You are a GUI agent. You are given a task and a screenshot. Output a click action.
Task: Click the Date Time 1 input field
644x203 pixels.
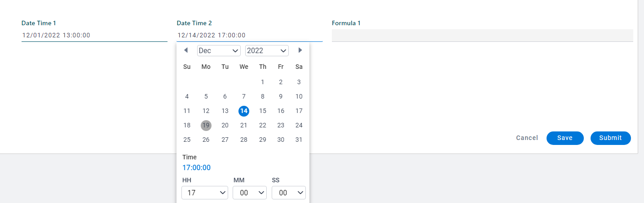(94, 35)
